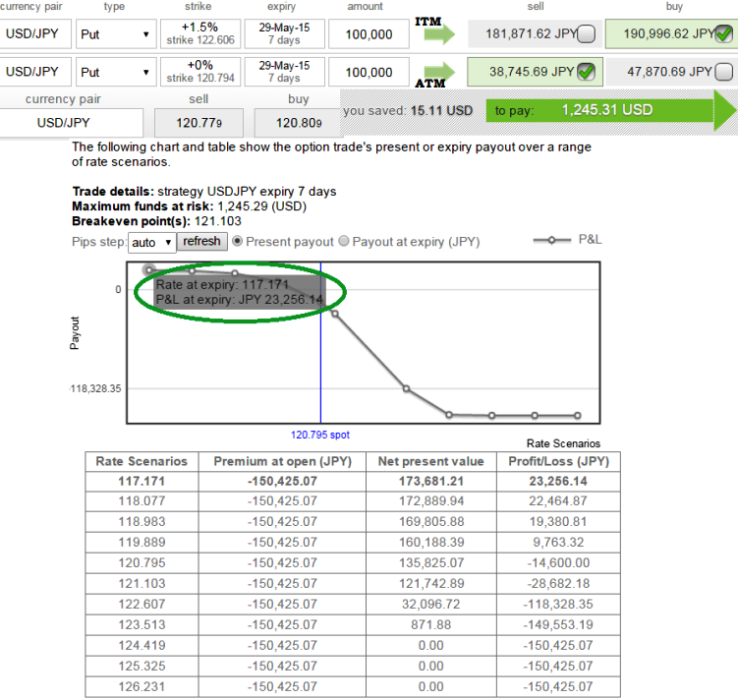Click the 121.103 rate scenario cell
Viewport: 738px width, 700px height.
click(x=142, y=584)
